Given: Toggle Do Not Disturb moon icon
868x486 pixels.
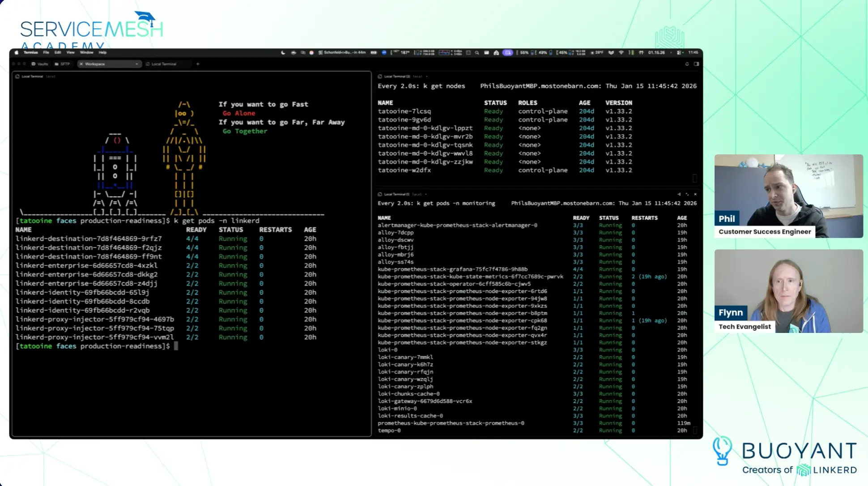Looking at the screenshot, I should click(x=283, y=53).
